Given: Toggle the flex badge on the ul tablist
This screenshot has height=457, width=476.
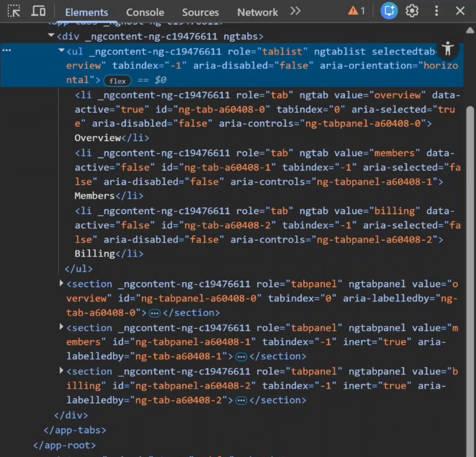Looking at the screenshot, I should pyautogui.click(x=117, y=80).
